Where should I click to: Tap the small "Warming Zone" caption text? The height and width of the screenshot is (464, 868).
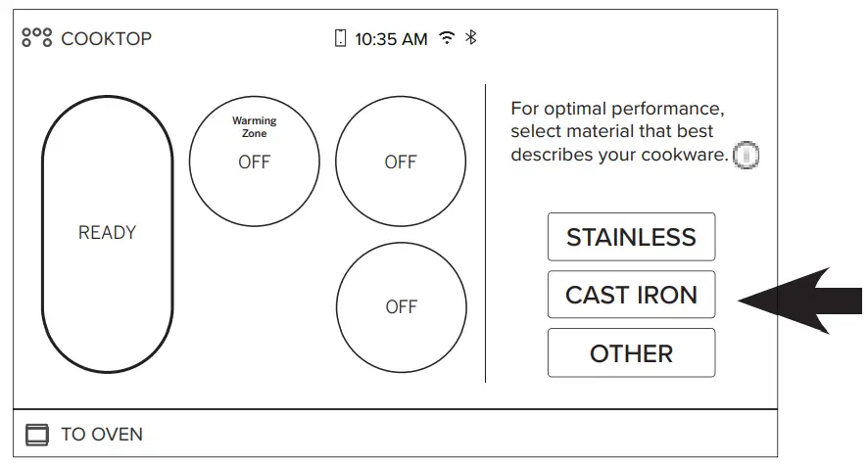point(254,127)
